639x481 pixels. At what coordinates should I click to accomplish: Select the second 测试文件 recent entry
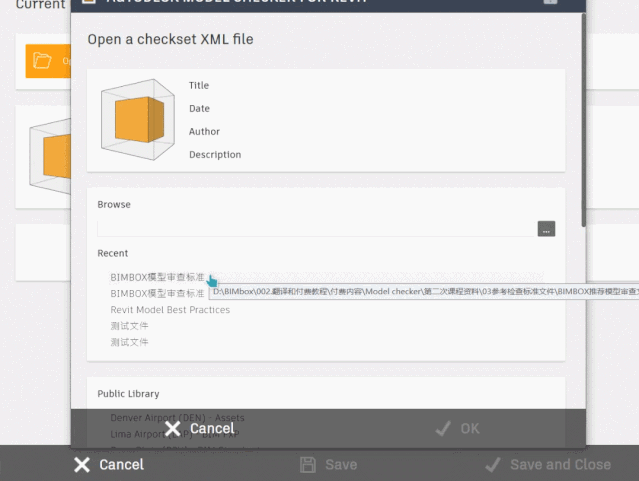[129, 342]
